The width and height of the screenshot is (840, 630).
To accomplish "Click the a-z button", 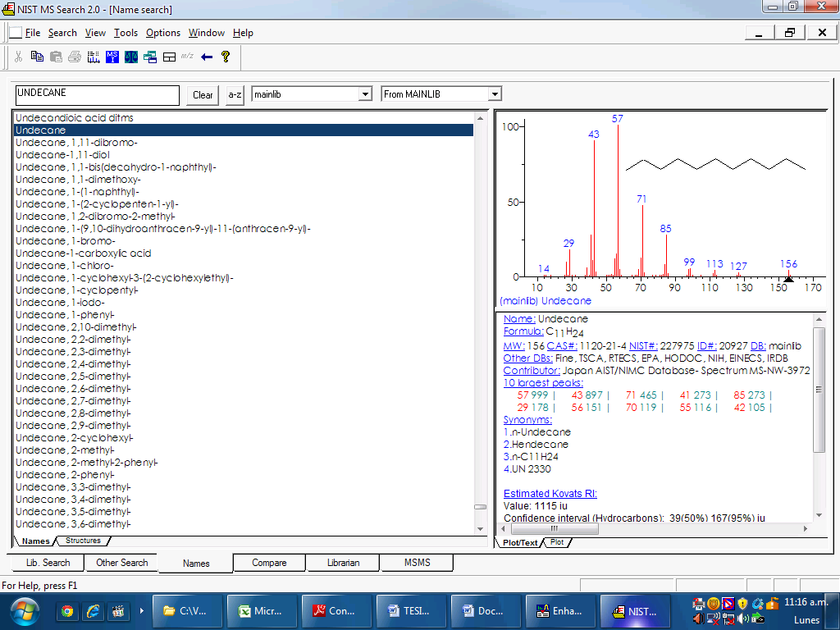I will [x=235, y=95].
